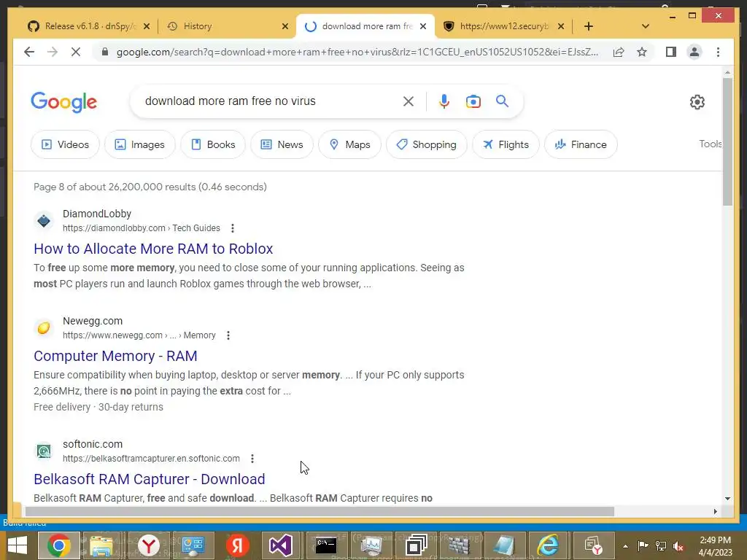Viewport: 747px width, 560px height.
Task: Open a new browser tab
Action: (589, 26)
